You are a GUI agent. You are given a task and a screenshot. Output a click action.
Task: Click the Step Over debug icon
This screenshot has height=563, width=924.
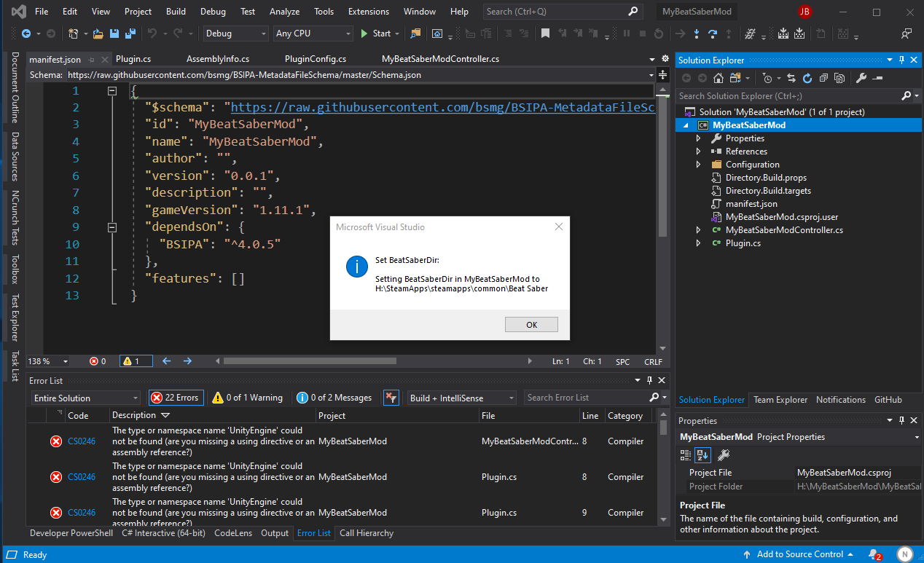(713, 34)
